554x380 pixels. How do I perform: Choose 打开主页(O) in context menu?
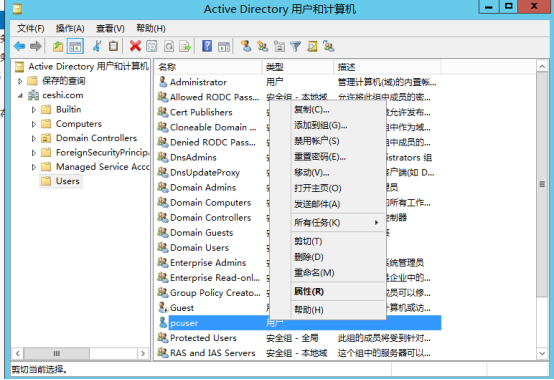click(x=327, y=188)
